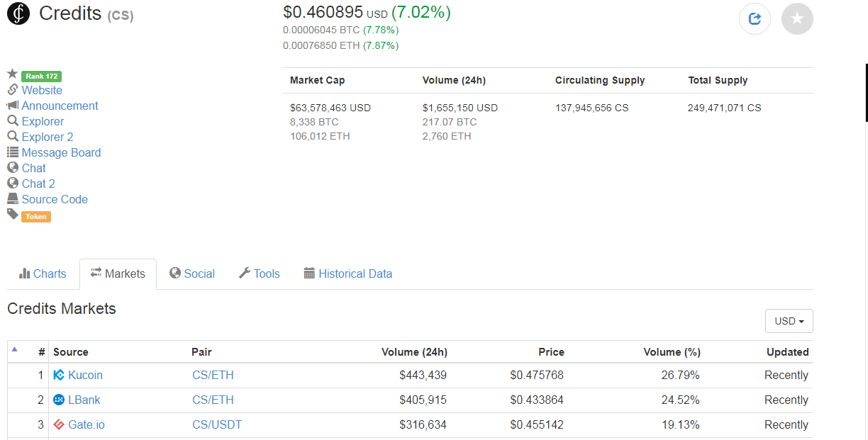Click the $63,578,463 USD market cap value
The height and width of the screenshot is (440, 868).
click(330, 108)
